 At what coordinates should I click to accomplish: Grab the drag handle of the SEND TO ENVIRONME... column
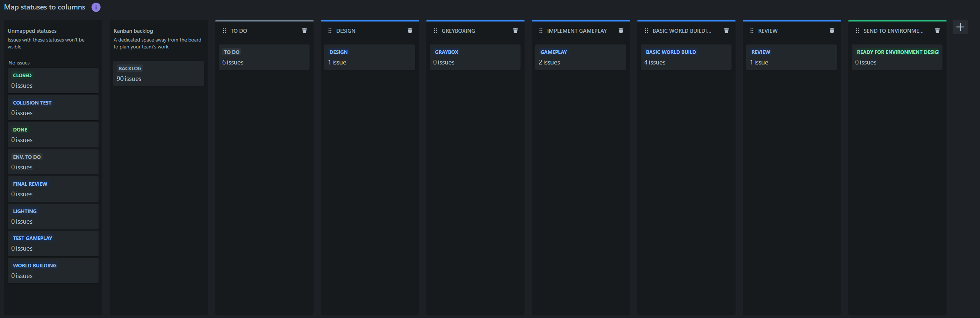(x=857, y=31)
